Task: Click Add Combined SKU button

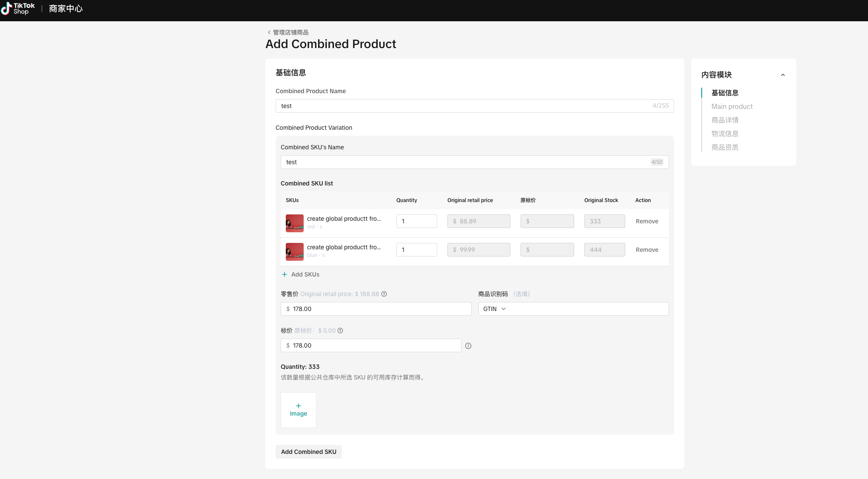Action: [309, 452]
